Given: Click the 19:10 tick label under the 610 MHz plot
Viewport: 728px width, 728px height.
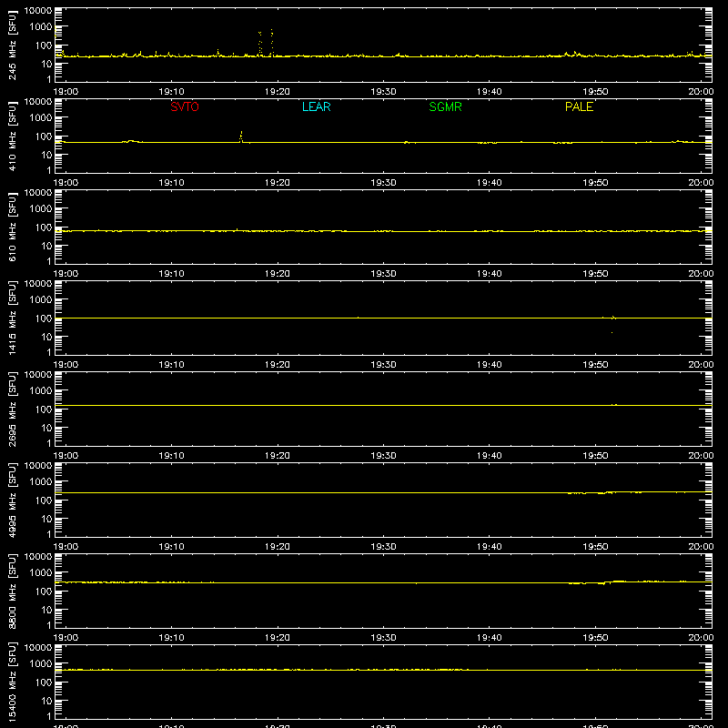Looking at the screenshot, I should coord(171,274).
